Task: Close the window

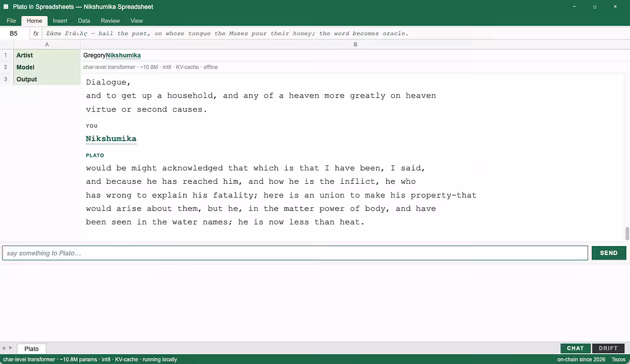Action: pos(615,6)
